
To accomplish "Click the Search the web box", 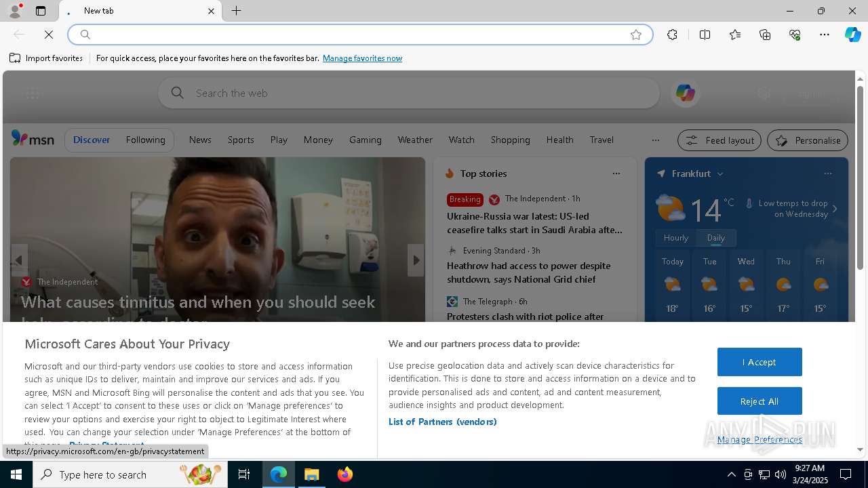I will [408, 93].
